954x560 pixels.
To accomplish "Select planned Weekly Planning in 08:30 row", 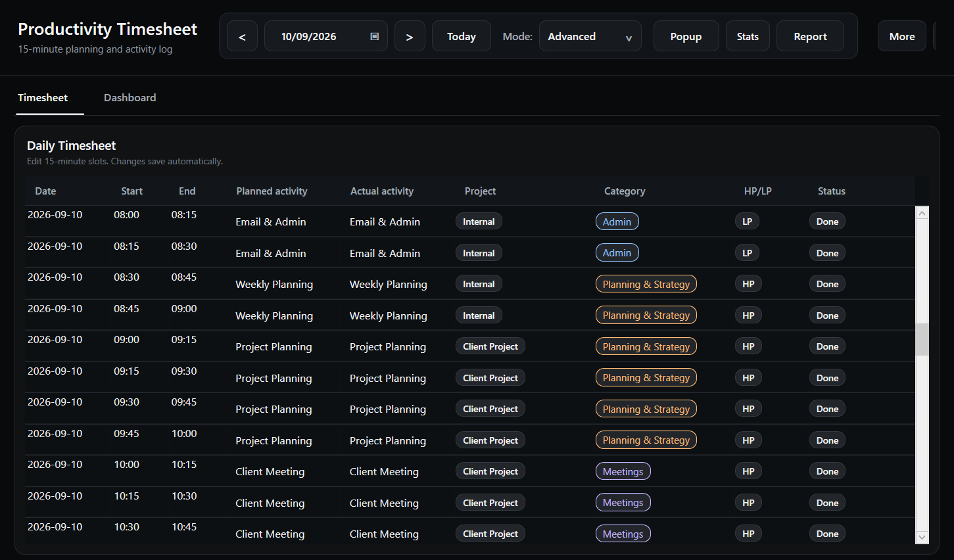I will point(274,285).
